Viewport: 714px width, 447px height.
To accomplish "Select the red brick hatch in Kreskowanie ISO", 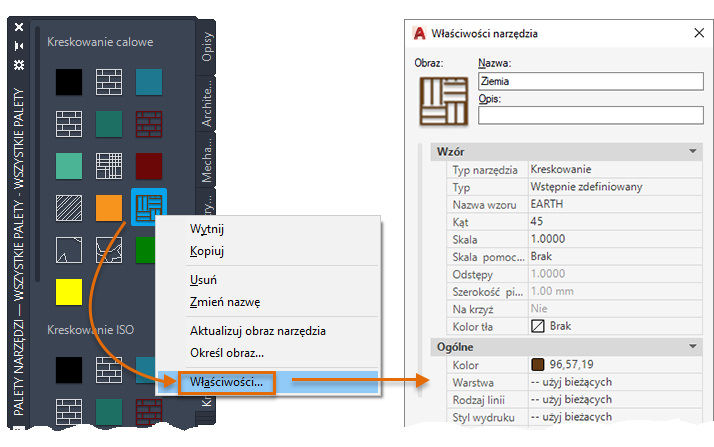I will coord(149,411).
